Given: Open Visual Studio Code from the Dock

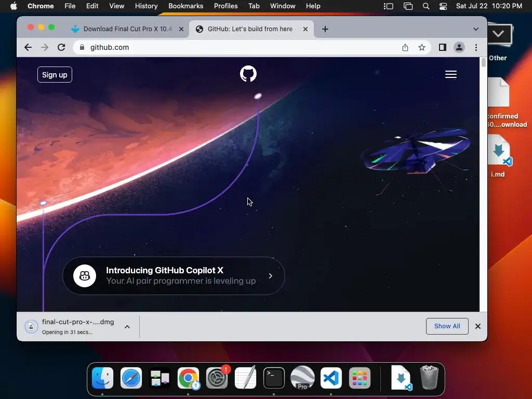Looking at the screenshot, I should [331, 378].
